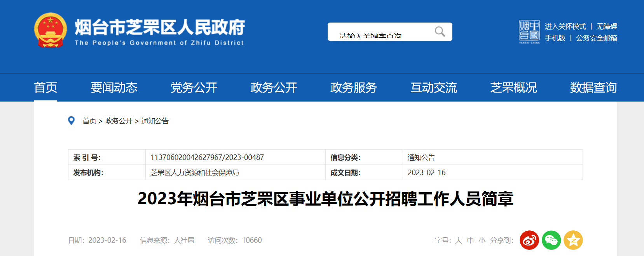Click the national emblem logo
This screenshot has height=256, width=644.
(x=50, y=30)
